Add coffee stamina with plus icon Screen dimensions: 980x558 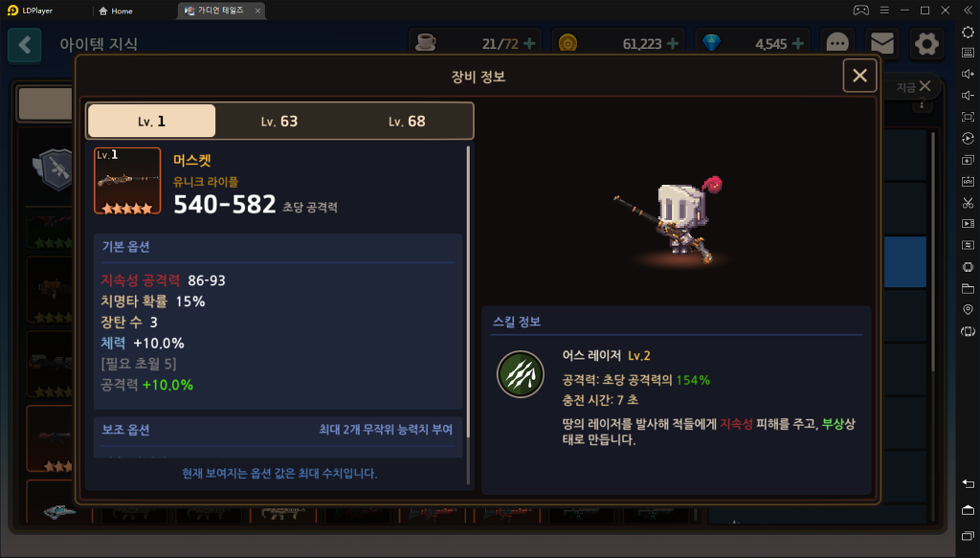(x=529, y=44)
